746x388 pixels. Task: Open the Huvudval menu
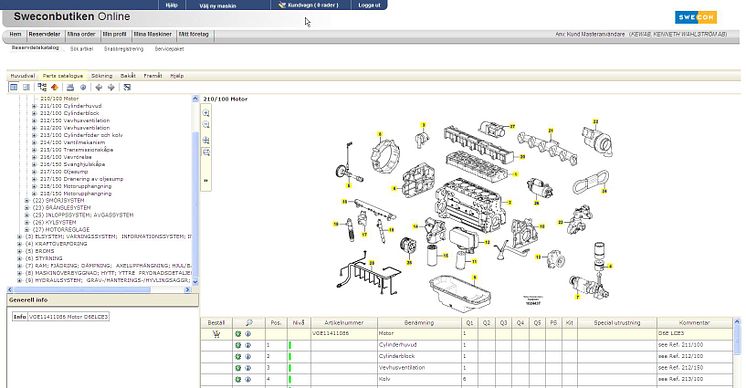[23, 76]
